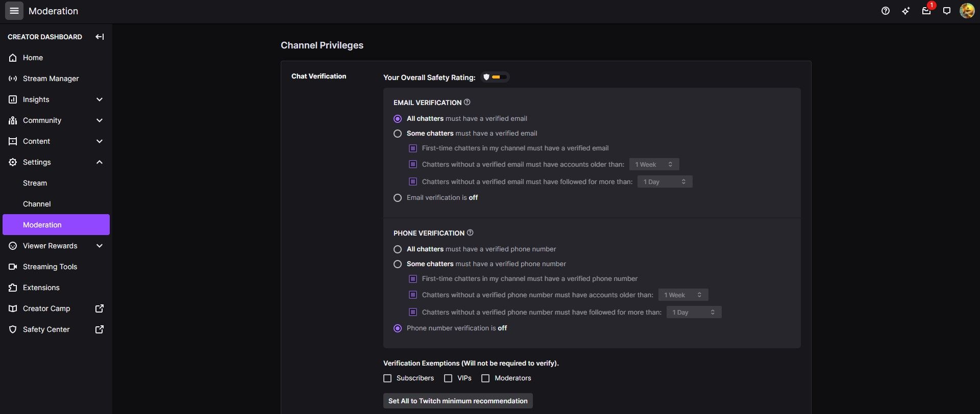Click Email Verification info question icon
This screenshot has width=980, height=414.
tap(467, 102)
